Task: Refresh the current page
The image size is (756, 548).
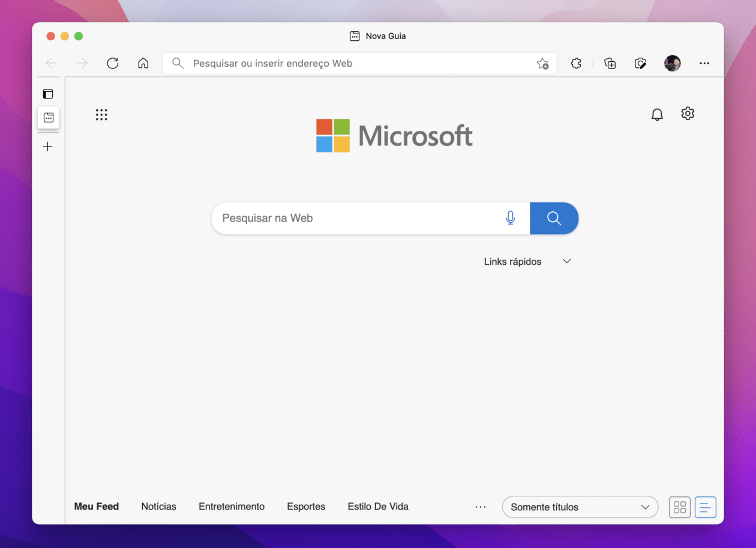Action: point(112,63)
